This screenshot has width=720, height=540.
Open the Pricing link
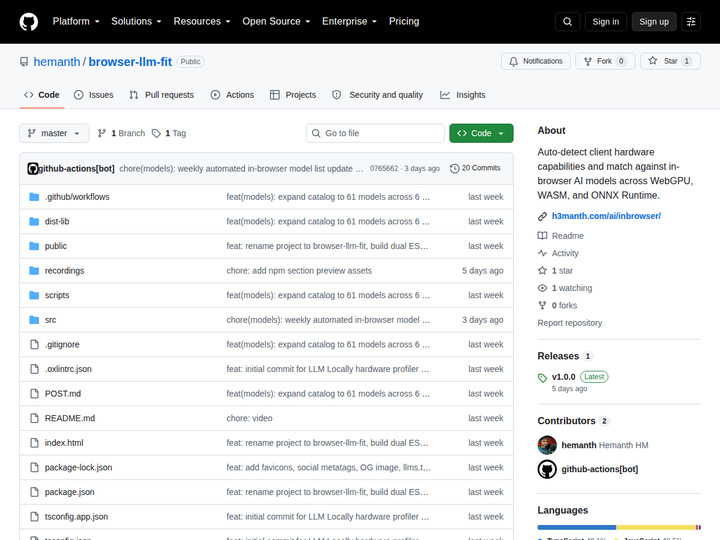coord(404,22)
